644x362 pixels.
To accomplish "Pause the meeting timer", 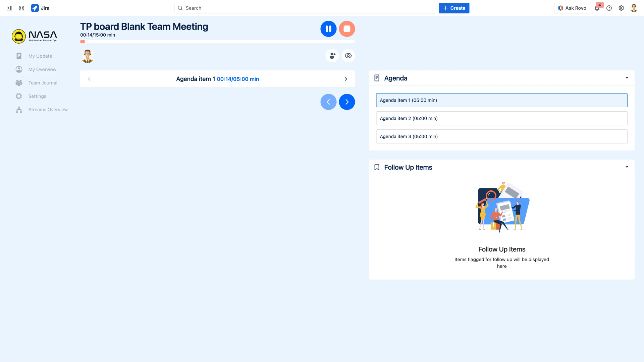I will [x=328, y=29].
